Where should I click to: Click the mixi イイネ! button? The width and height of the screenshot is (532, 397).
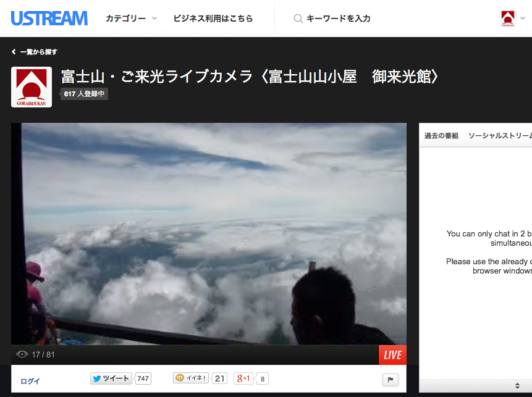coord(192,378)
